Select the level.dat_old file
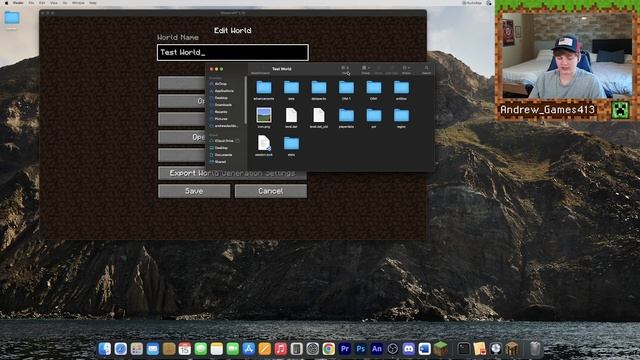Viewport: 640px width, 360px height. 319,116
